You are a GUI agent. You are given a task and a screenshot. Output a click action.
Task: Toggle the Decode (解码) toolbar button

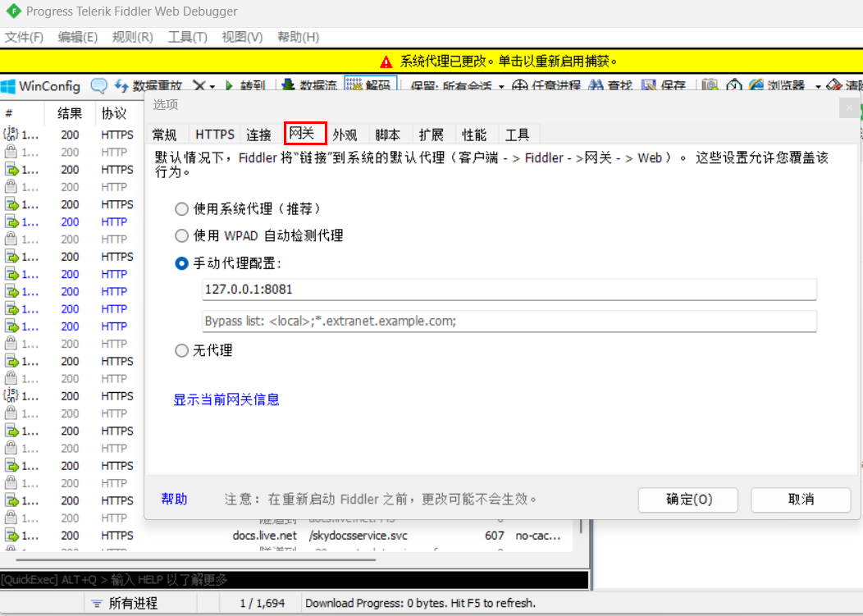(371, 85)
